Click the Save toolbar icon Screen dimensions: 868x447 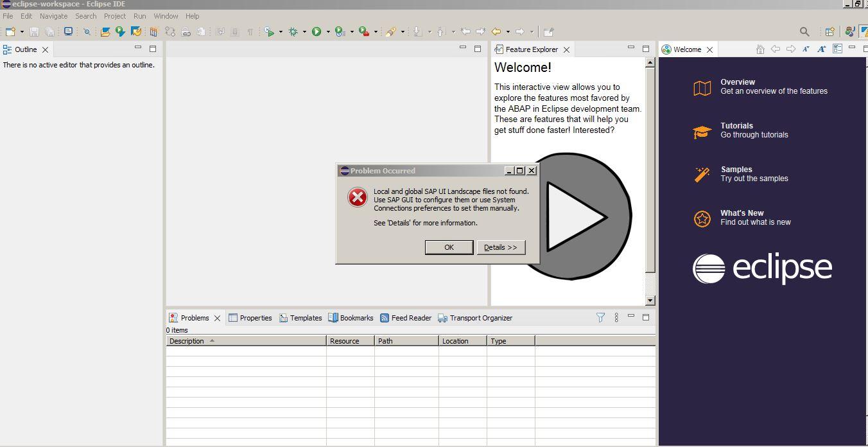34,31
